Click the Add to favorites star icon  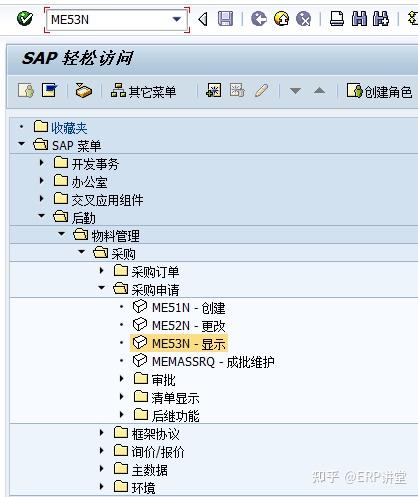(213, 91)
